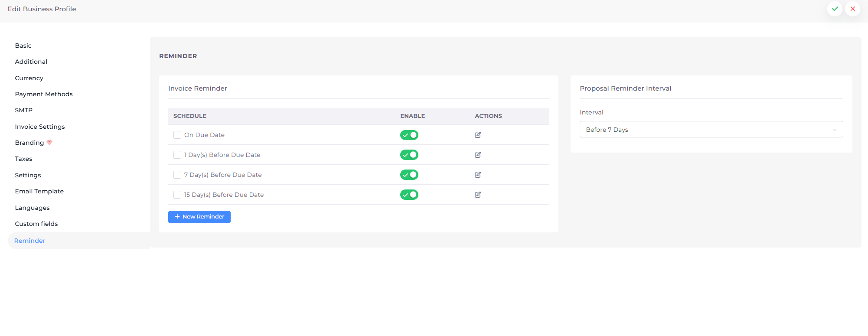
Task: Go to Email Template section
Action: [39, 191]
